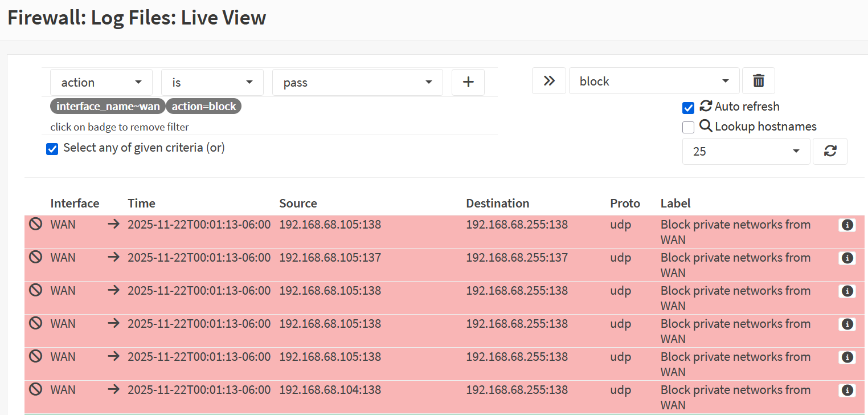The image size is (868, 415).
Task: Click the plus icon to add filter
Action: (x=468, y=83)
